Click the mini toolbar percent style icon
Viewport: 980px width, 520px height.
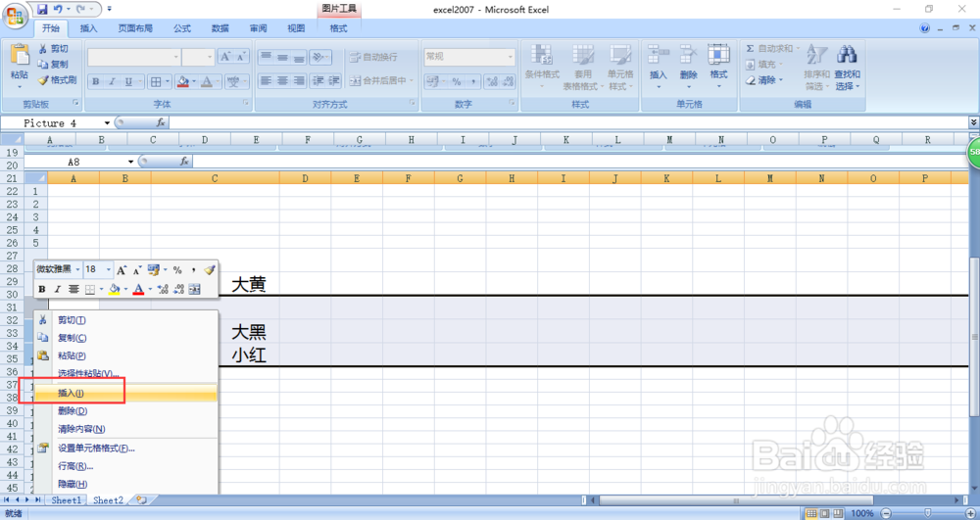point(177,269)
